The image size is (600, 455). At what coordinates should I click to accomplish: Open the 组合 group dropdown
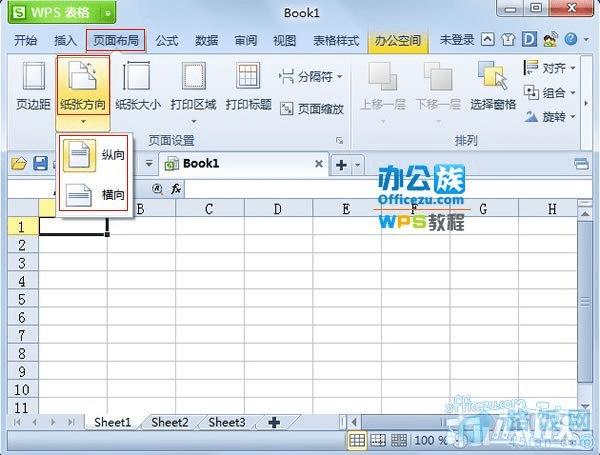point(549,93)
